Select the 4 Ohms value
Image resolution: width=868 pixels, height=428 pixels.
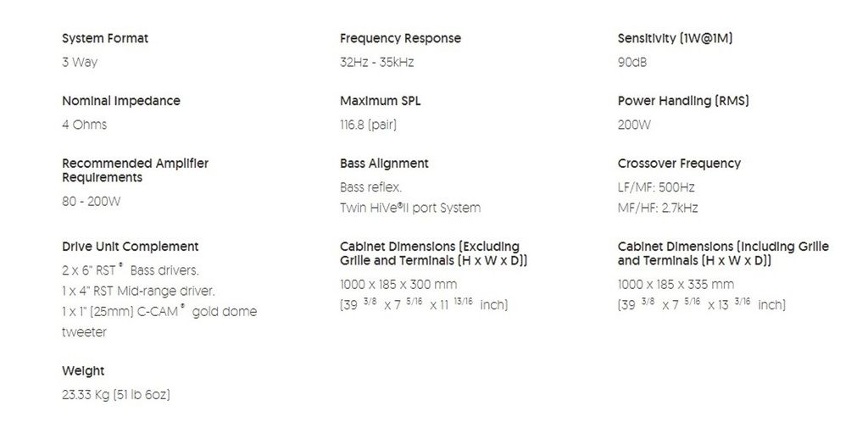84,125
